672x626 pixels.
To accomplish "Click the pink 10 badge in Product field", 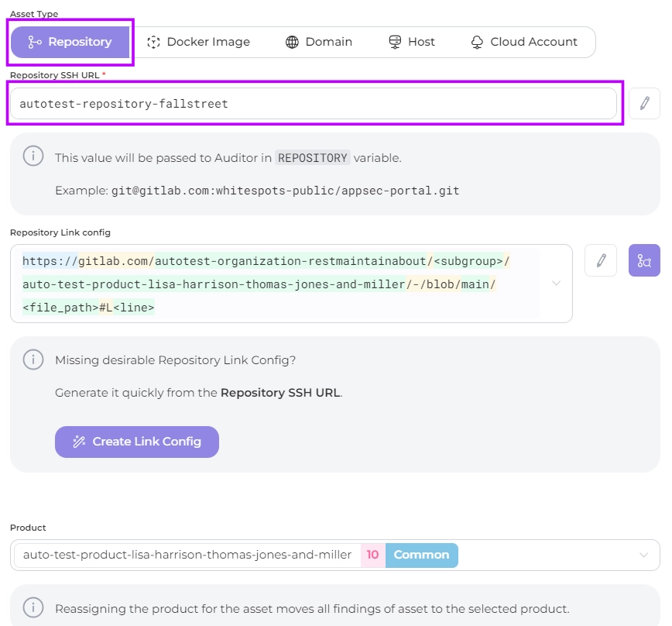I will (372, 555).
